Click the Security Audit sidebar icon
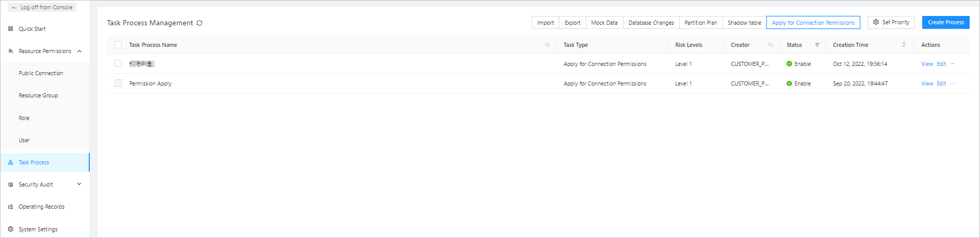The image size is (980, 238). [x=11, y=184]
